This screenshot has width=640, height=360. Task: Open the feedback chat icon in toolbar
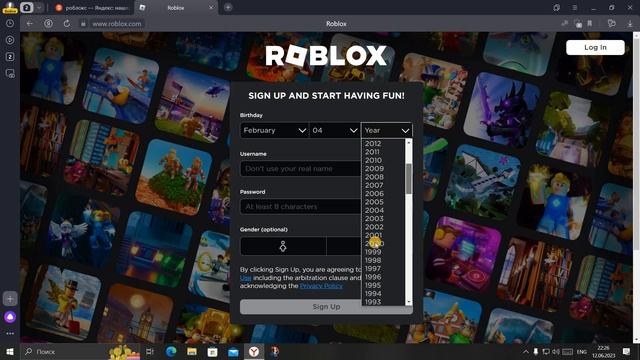pos(611,24)
